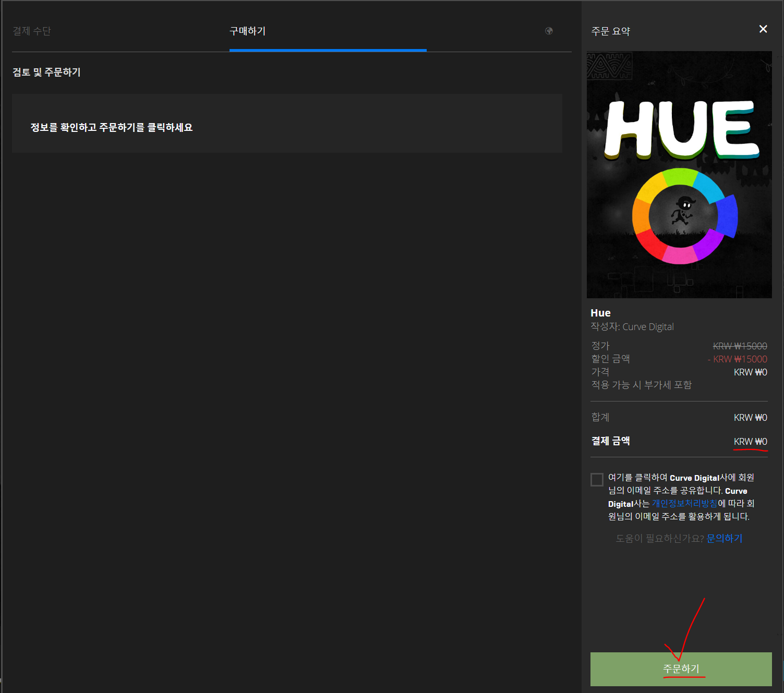Check the Curve Digital email sharing checkbox
The image size is (784, 693).
pyautogui.click(x=597, y=479)
